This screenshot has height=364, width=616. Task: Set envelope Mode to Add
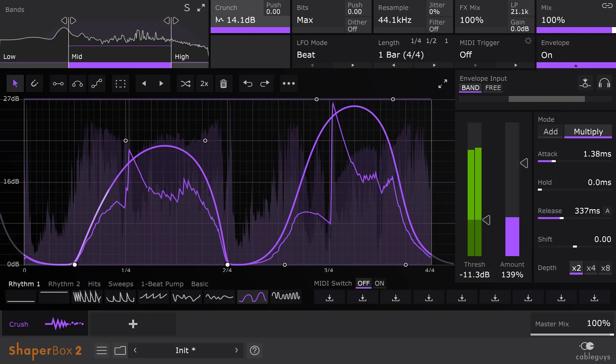click(x=550, y=132)
